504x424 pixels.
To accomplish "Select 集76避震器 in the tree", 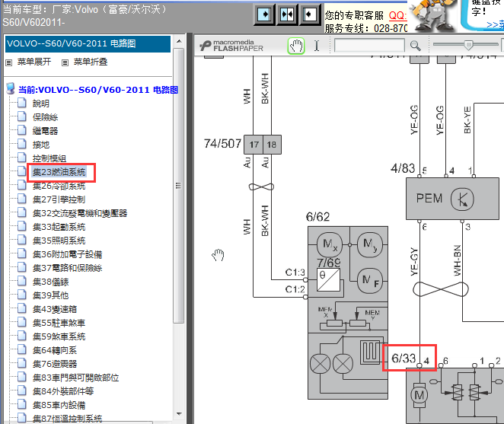I will point(55,364).
